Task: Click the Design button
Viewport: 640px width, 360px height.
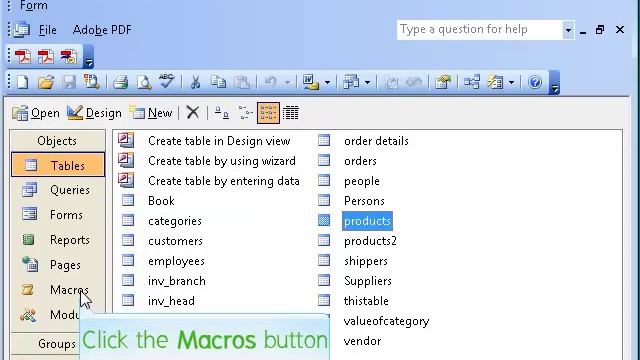Action: click(94, 113)
